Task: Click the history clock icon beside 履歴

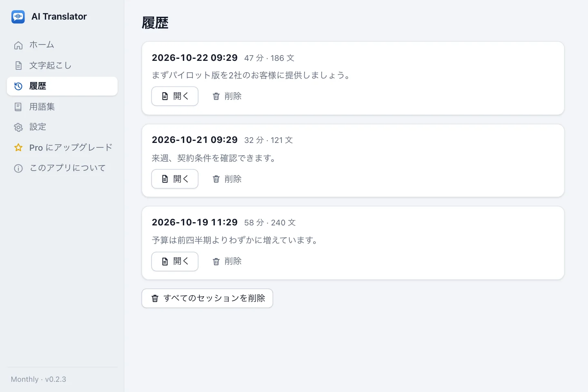Action: (x=18, y=86)
